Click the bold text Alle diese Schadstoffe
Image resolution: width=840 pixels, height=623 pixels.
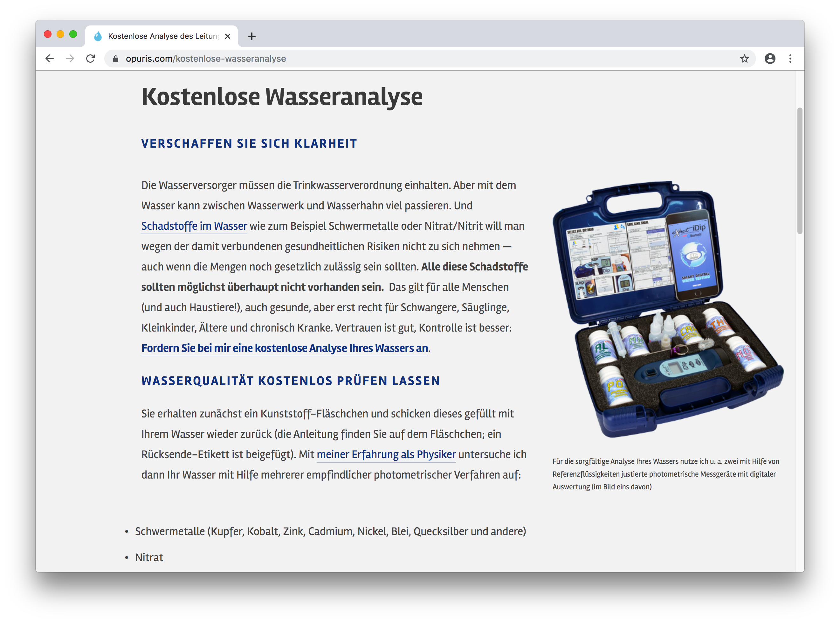474,267
